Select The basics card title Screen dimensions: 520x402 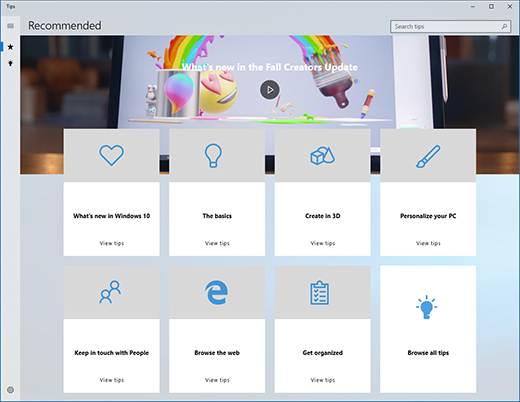(x=217, y=216)
